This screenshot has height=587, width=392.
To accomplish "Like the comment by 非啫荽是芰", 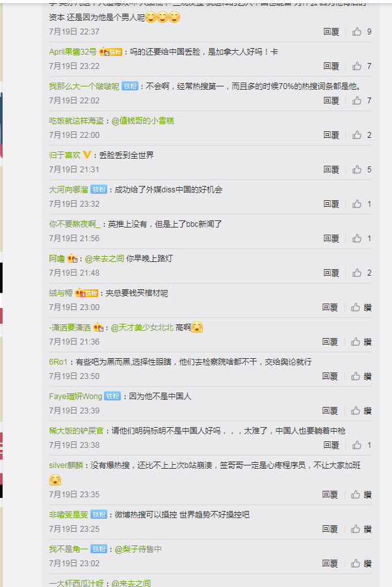I will pos(356,529).
